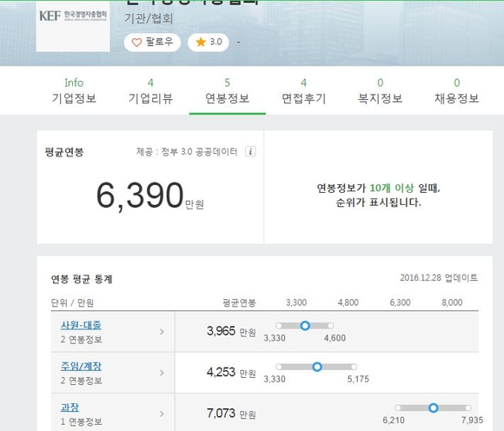Follow the company with the heart button
504x431 pixels.
coord(152,42)
